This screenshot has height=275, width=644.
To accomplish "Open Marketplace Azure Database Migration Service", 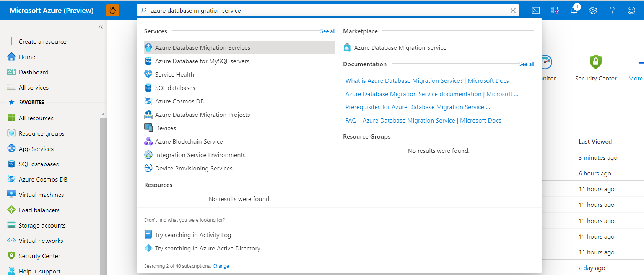I will click(400, 47).
